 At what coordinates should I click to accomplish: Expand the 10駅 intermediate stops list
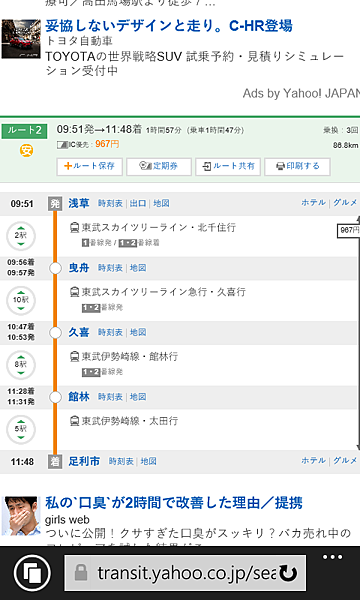click(x=21, y=300)
